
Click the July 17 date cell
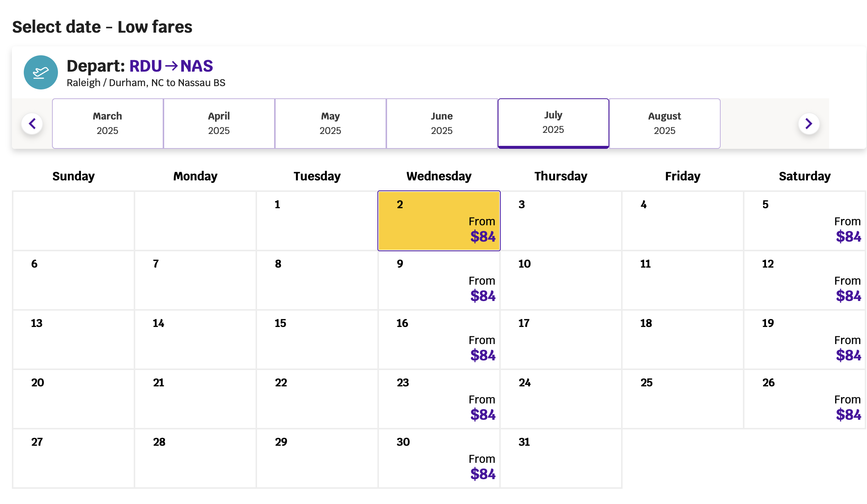(561, 340)
